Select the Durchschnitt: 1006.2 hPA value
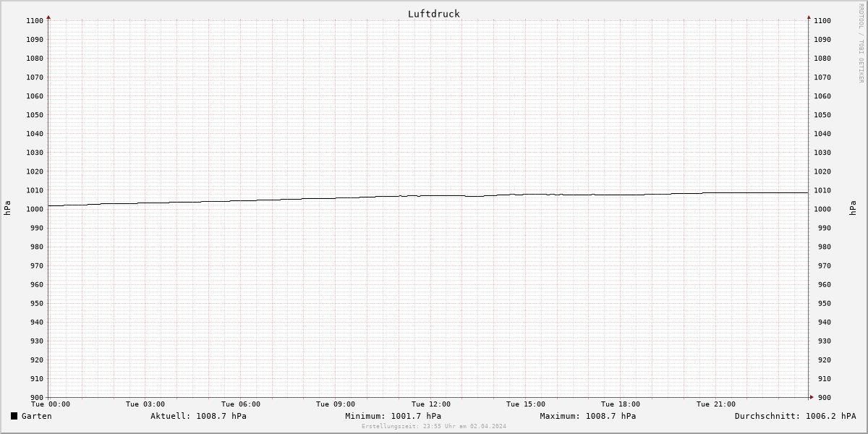 795,416
